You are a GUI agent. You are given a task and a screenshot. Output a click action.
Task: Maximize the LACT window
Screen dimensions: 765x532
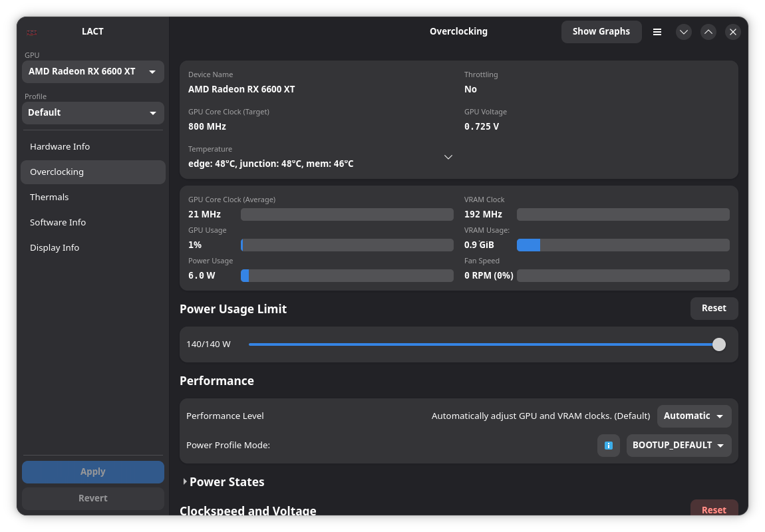tap(708, 32)
